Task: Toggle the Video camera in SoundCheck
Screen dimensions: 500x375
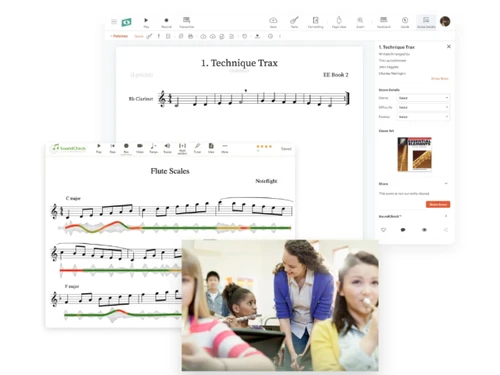Action: (140, 148)
